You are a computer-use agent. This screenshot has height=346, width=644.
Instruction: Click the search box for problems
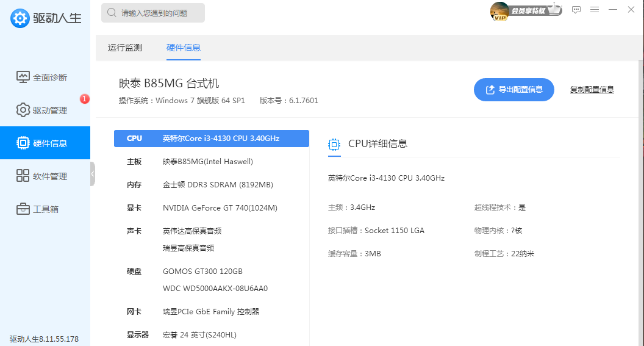(153, 13)
